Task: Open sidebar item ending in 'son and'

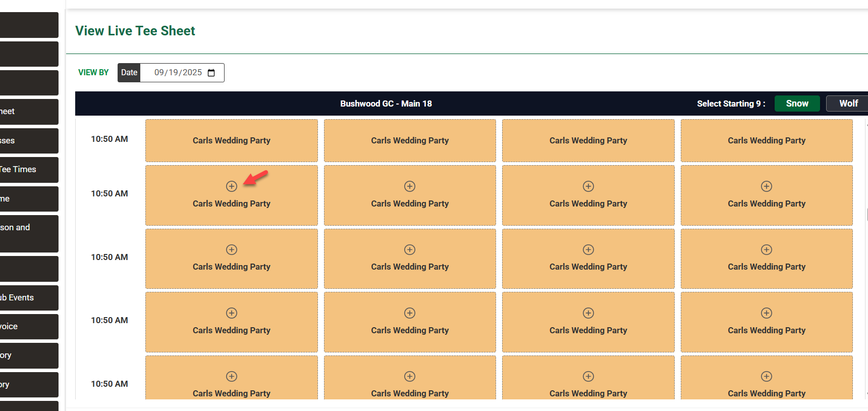Action: 29,234
